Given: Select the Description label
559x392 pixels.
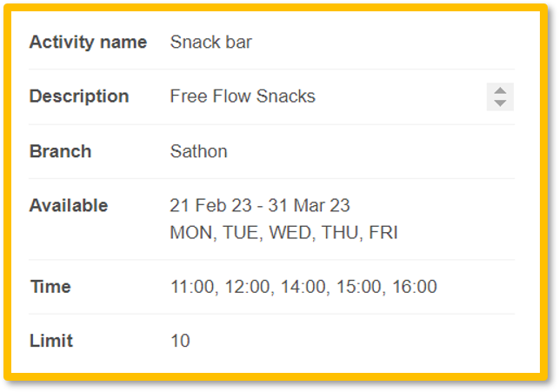Looking at the screenshot, I should coord(79,96).
